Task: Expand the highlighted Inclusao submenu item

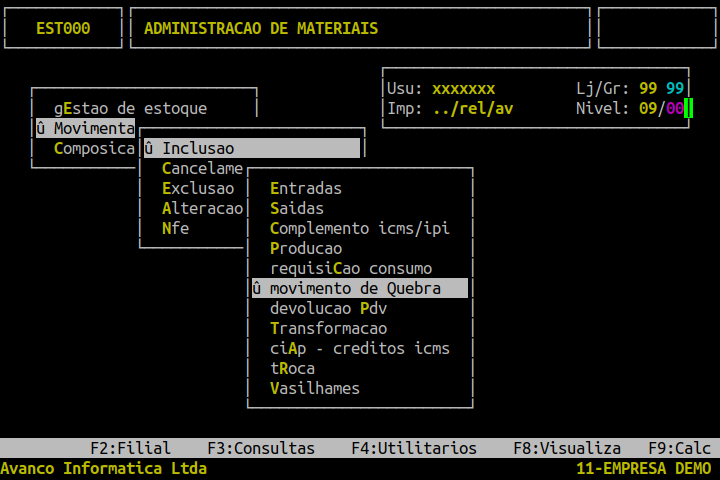Action: click(252, 148)
